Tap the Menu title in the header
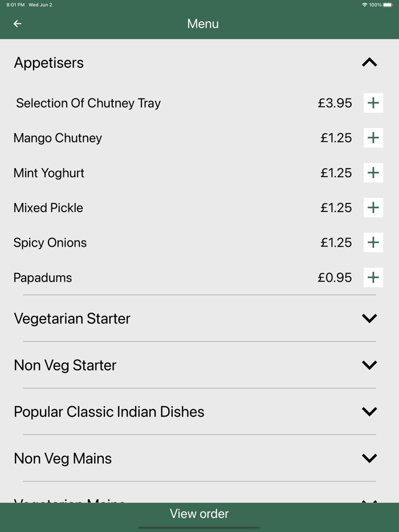Viewport: 399px width, 532px height. tap(202, 23)
